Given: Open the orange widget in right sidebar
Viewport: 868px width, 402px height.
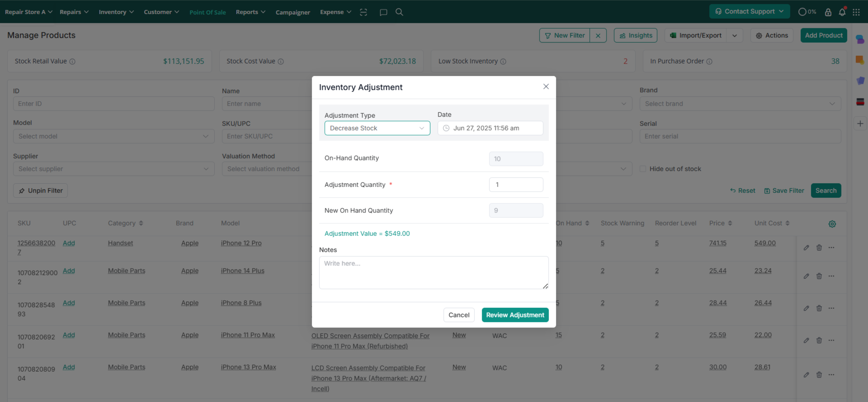Looking at the screenshot, I should (x=860, y=60).
